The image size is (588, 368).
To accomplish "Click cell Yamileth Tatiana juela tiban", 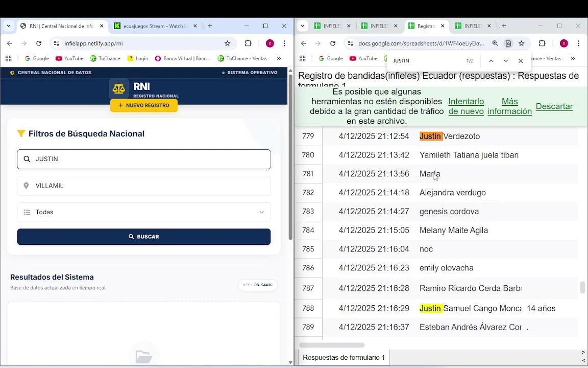I will (470, 155).
